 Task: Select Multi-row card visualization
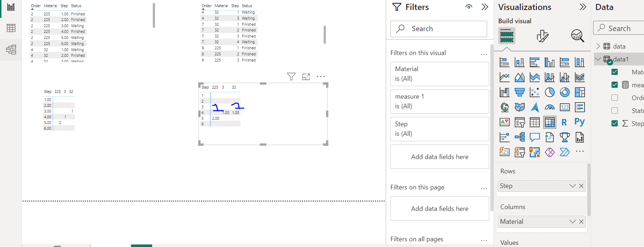coord(580,107)
